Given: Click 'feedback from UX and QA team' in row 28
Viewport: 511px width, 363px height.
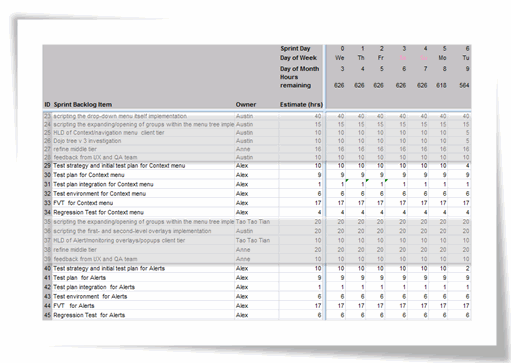Looking at the screenshot, I should tap(95, 157).
